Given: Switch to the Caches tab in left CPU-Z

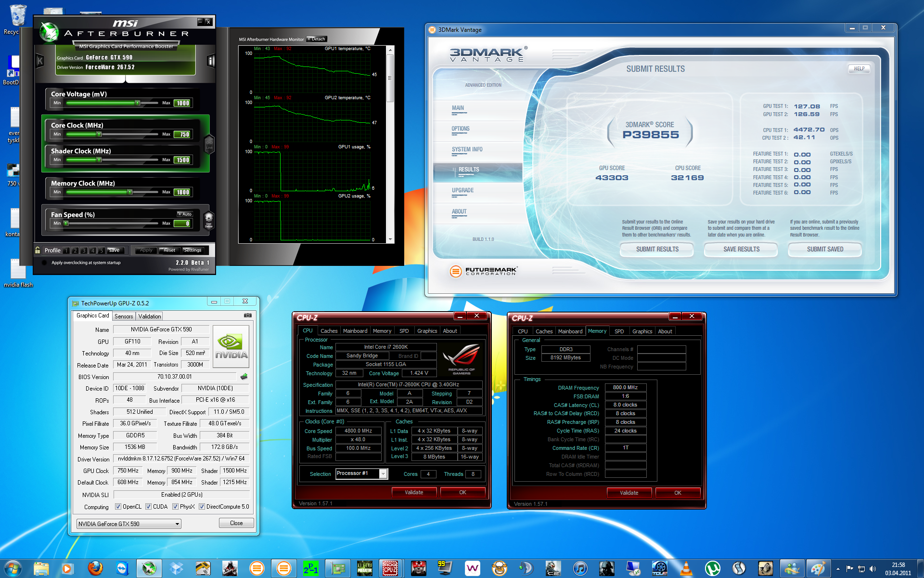Looking at the screenshot, I should [x=329, y=331].
